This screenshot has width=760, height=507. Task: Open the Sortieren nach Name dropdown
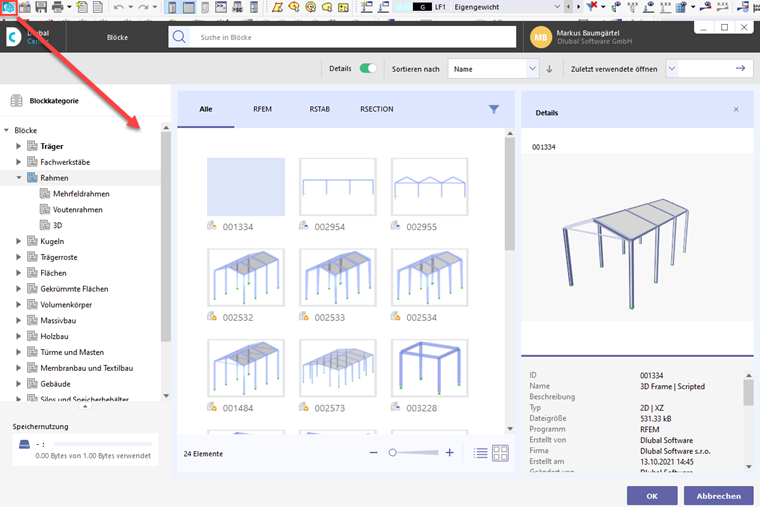click(493, 69)
